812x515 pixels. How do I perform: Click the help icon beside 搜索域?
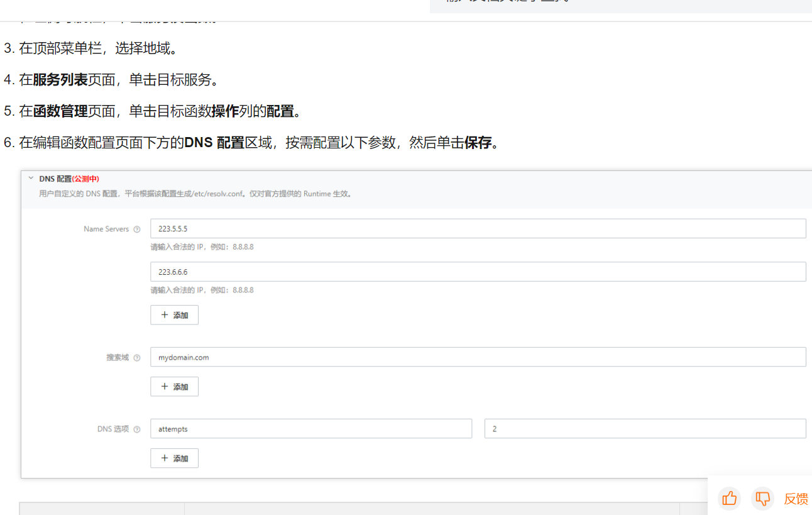coord(137,358)
